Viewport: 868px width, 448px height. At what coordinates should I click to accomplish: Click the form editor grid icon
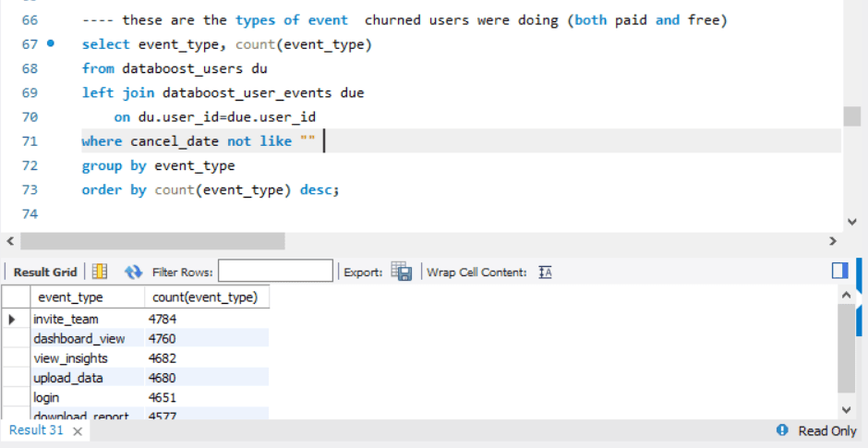[x=100, y=272]
